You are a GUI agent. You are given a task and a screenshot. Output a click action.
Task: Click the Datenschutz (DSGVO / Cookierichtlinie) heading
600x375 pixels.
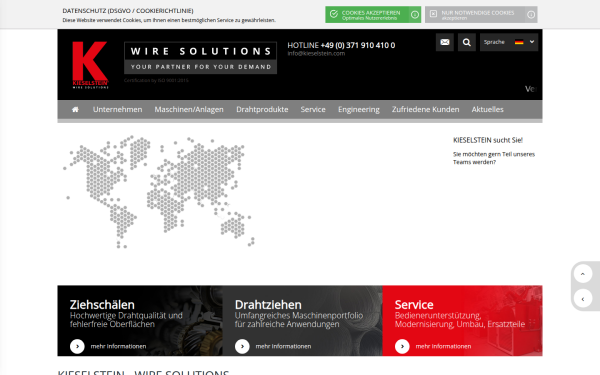click(x=128, y=11)
